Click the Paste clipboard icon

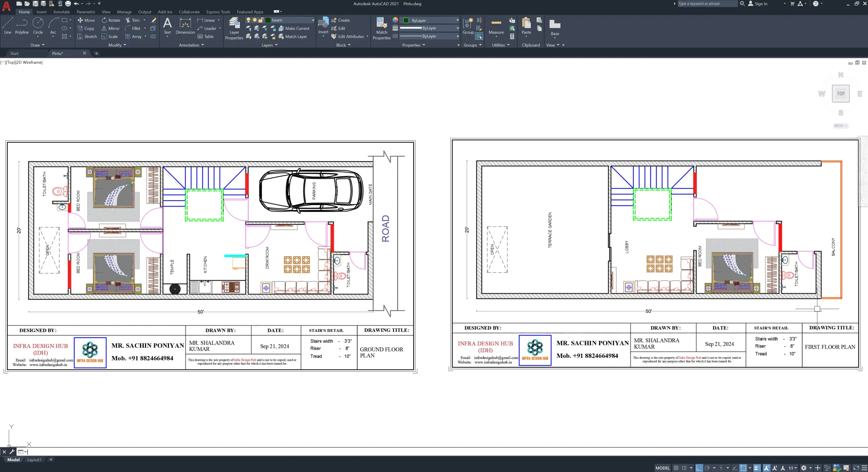coord(526,26)
